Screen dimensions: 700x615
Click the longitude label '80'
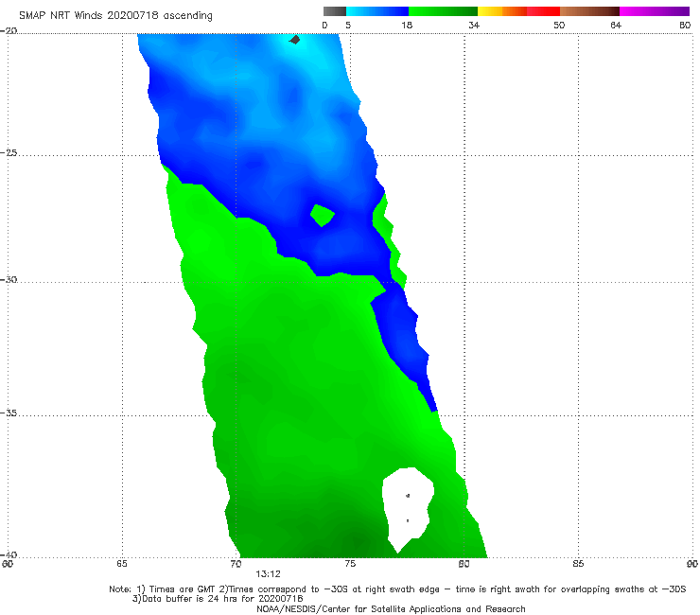[464, 564]
